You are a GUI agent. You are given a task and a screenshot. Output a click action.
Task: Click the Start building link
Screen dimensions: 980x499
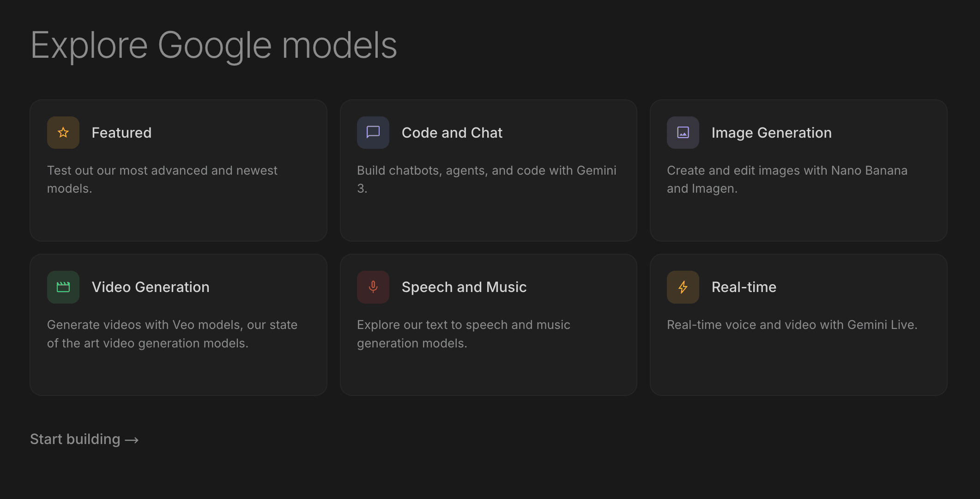75,439
